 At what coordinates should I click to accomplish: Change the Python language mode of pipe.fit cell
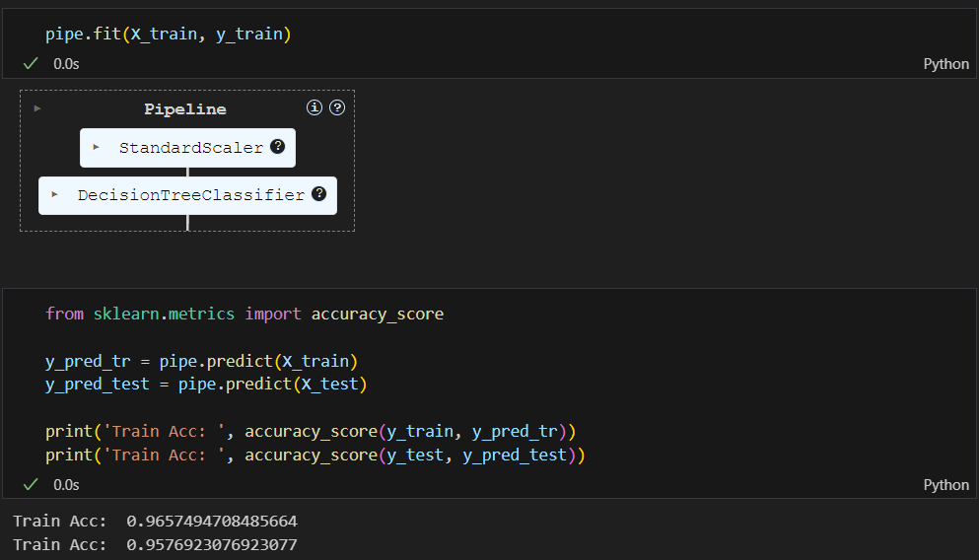pos(945,64)
